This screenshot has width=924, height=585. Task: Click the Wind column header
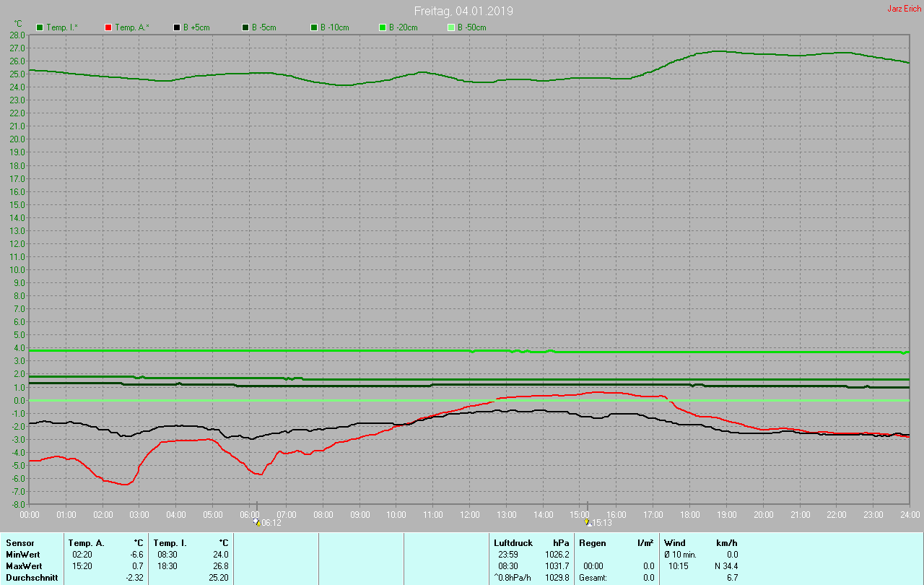pos(674,542)
